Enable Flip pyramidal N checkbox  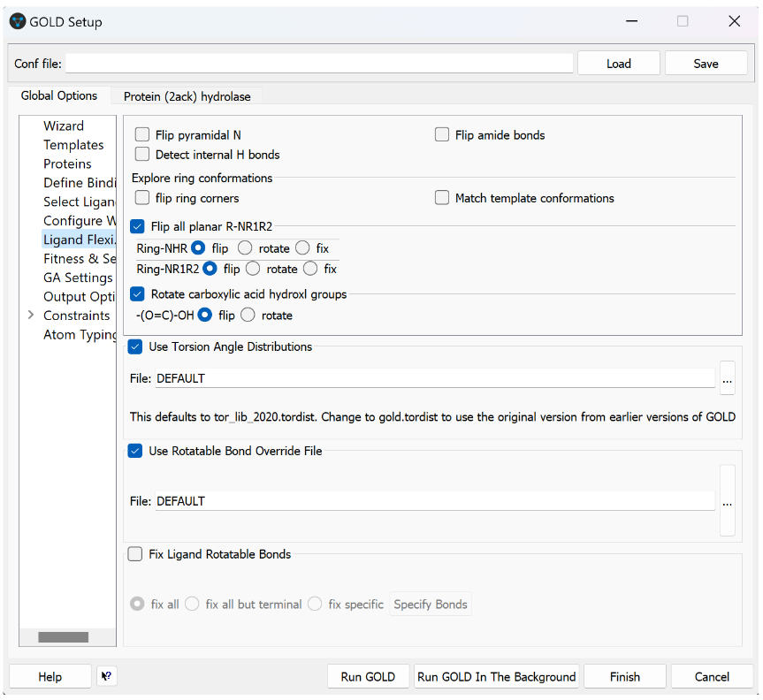coord(142,135)
